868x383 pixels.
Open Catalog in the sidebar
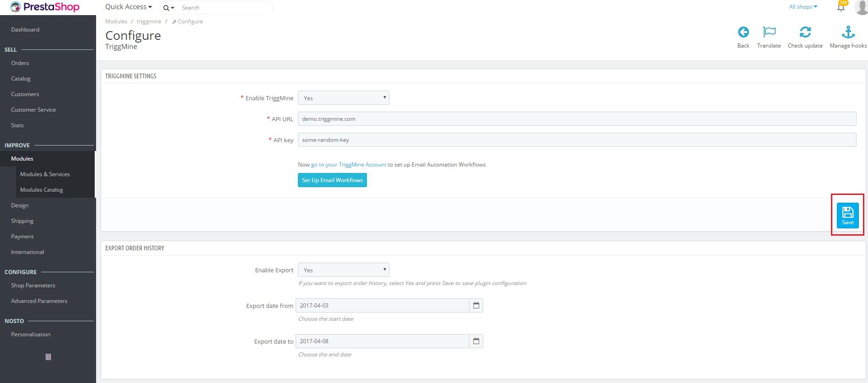[21, 79]
